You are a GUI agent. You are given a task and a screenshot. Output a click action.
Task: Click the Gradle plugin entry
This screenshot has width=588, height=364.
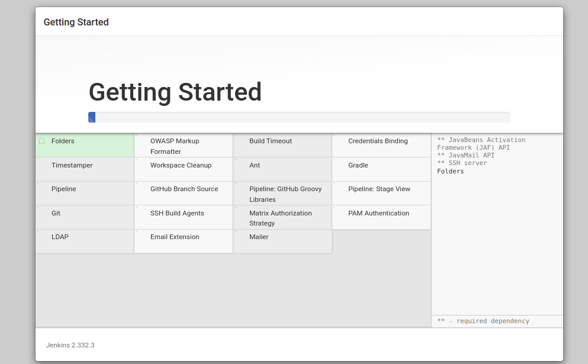click(x=381, y=169)
